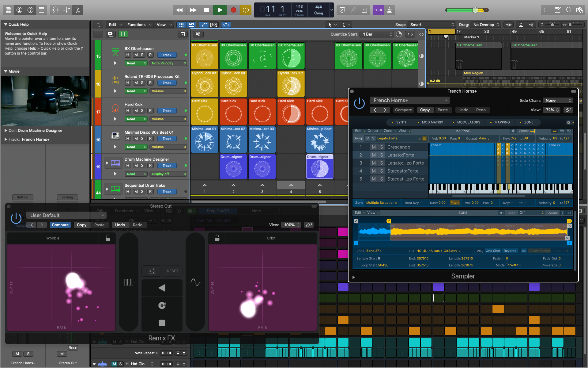Show the Tracks view button

click(x=191, y=25)
